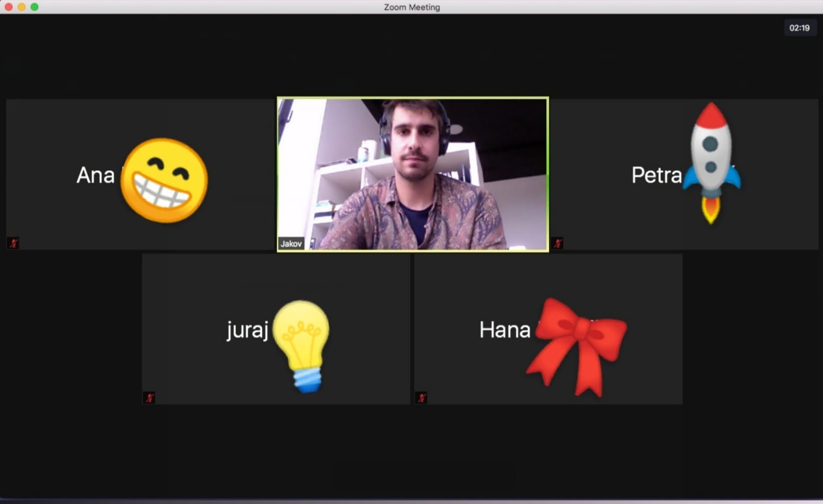Click the Petra participant name text

click(656, 175)
